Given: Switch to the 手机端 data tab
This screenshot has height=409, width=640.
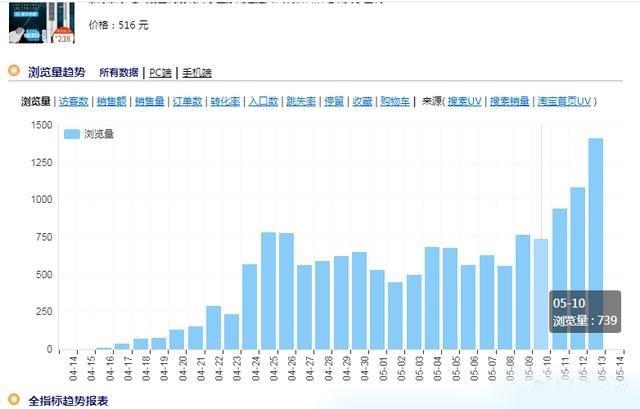Looking at the screenshot, I should click(x=197, y=73).
